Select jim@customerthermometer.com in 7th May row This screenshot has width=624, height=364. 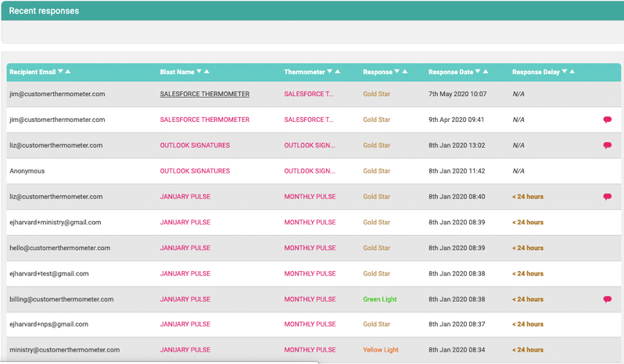(57, 95)
